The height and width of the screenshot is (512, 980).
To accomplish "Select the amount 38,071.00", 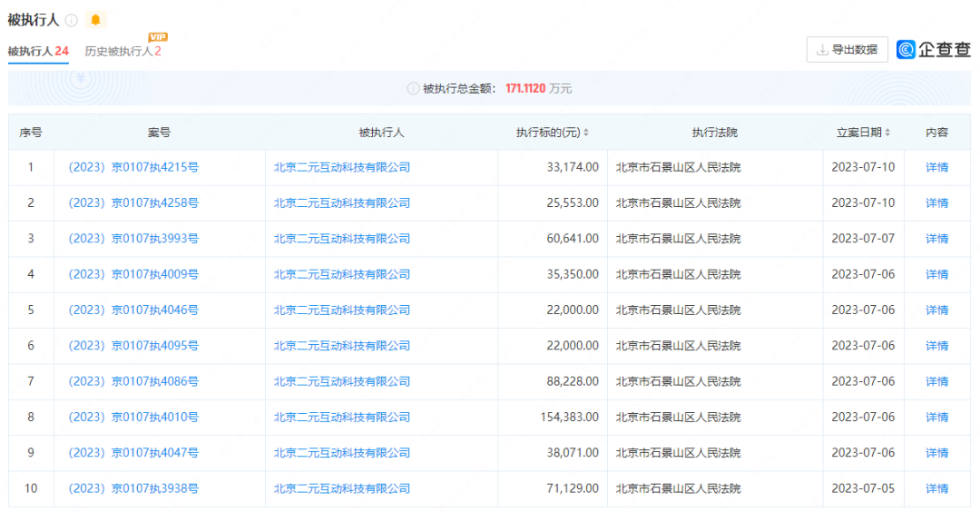I will 573,453.
